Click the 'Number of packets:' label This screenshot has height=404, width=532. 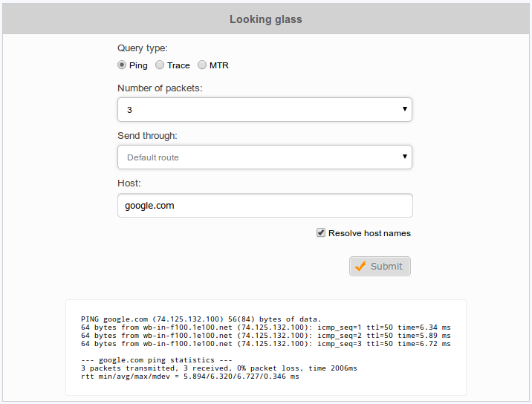(160, 88)
